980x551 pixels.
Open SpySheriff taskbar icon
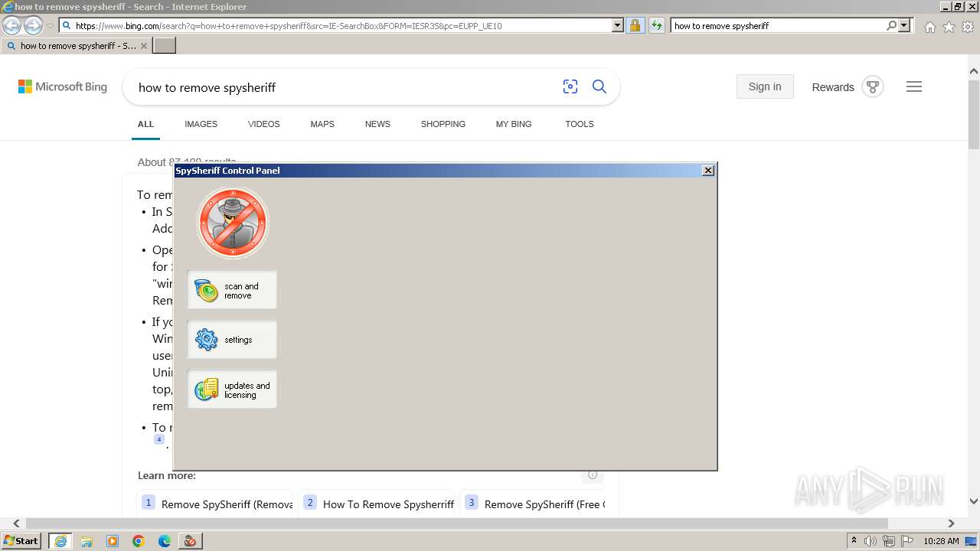(x=191, y=541)
